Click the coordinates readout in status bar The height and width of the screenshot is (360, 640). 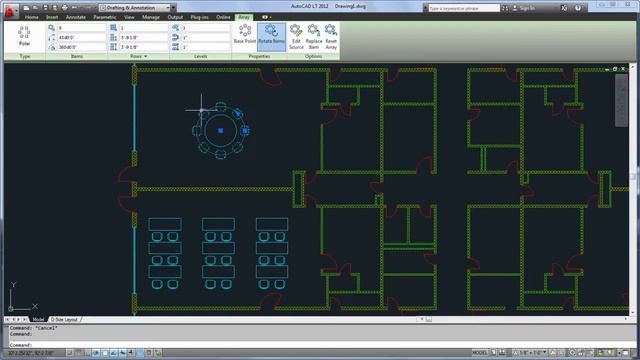[31, 353]
